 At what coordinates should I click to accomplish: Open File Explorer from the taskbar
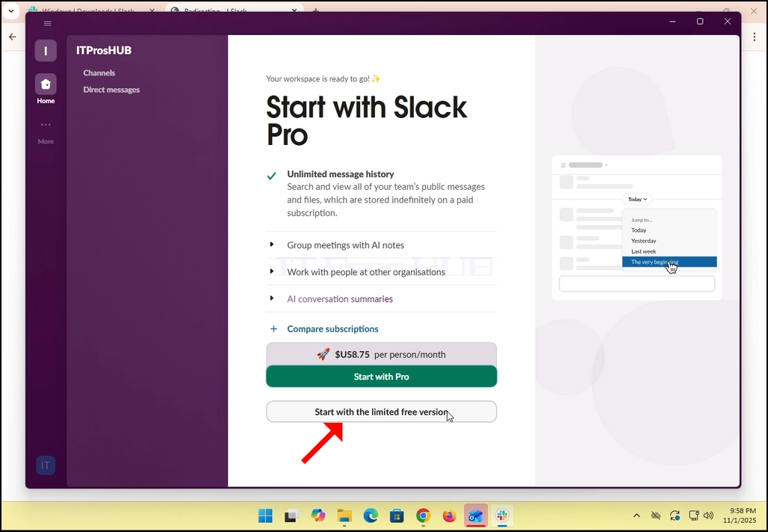click(x=344, y=516)
